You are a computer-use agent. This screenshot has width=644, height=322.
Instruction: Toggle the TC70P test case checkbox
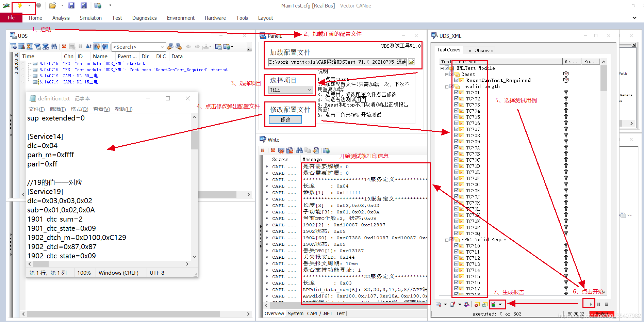(x=457, y=227)
